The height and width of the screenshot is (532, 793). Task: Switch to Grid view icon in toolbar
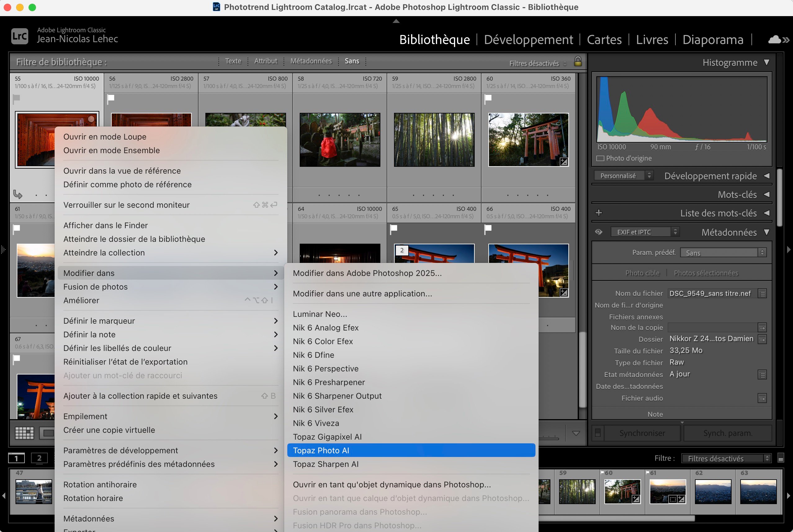[25, 432]
